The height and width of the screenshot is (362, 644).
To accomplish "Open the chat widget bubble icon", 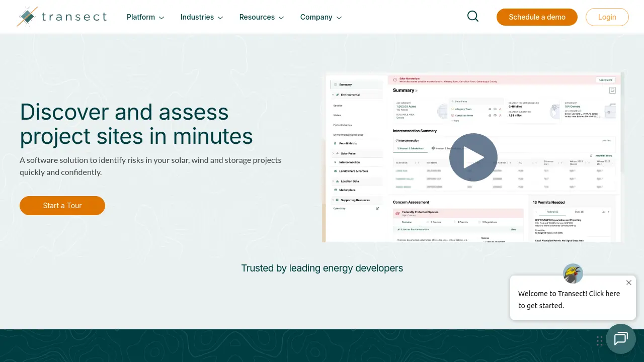I will click(x=621, y=339).
